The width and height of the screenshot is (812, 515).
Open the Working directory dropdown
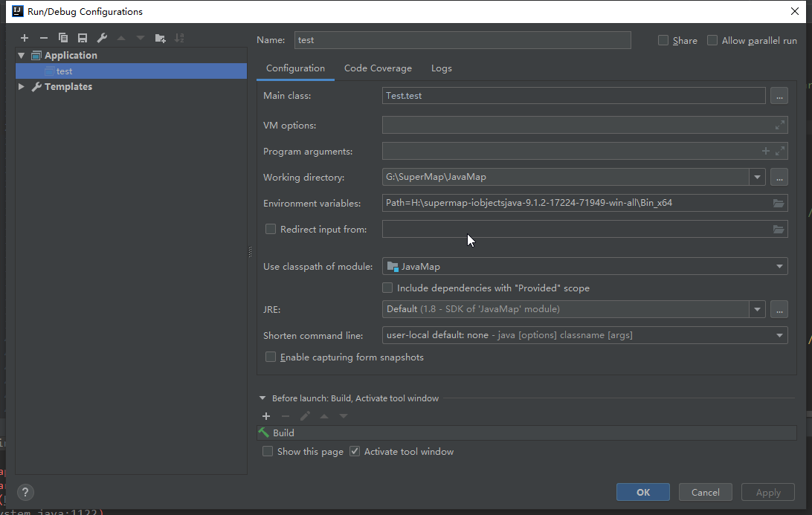pos(757,177)
